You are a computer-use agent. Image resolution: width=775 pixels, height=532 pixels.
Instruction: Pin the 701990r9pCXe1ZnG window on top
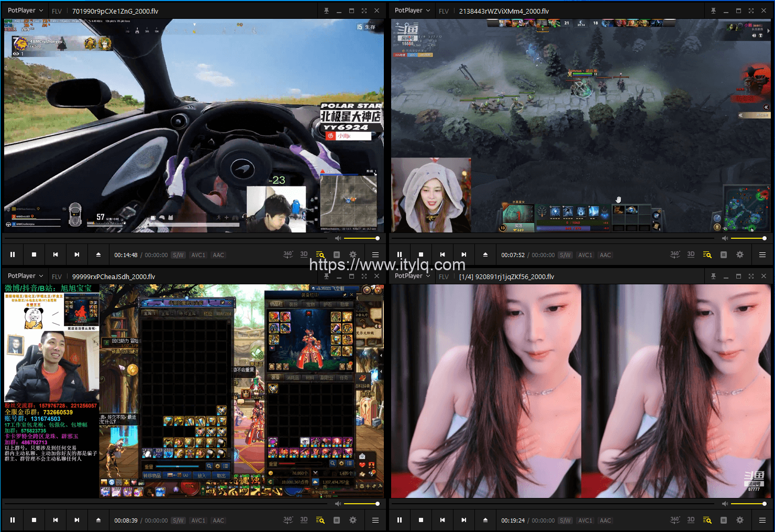(326, 11)
